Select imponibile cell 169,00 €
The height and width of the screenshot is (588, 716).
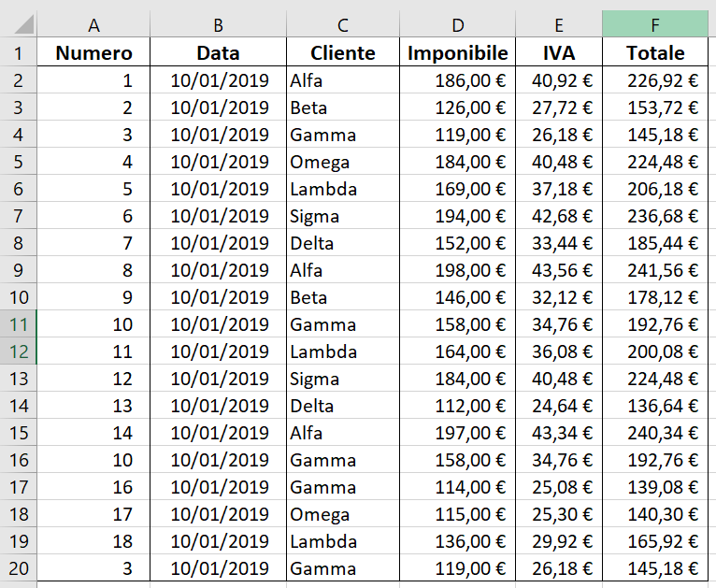457,189
